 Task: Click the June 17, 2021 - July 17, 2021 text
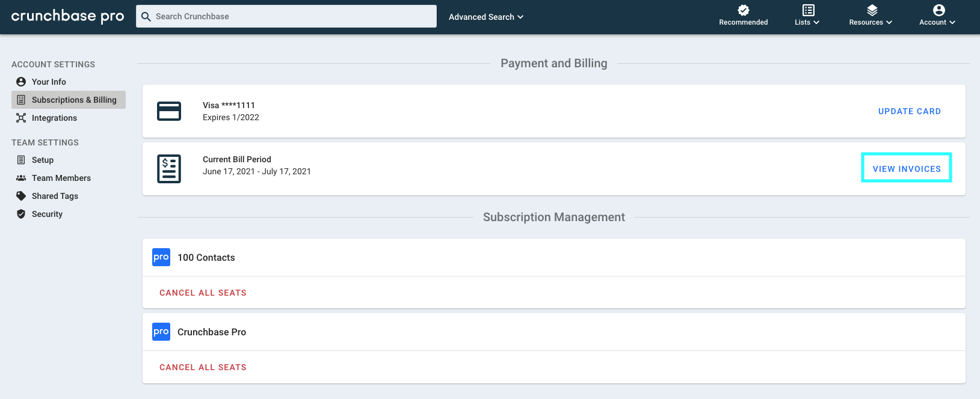pos(257,171)
